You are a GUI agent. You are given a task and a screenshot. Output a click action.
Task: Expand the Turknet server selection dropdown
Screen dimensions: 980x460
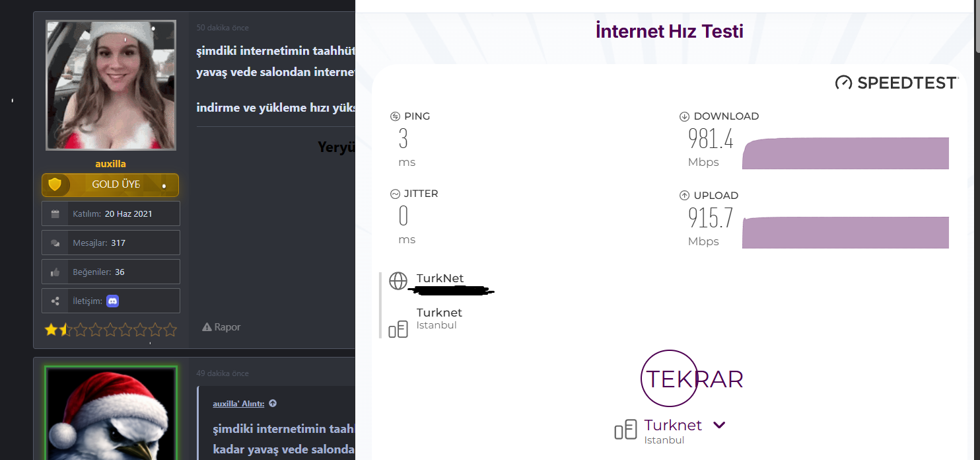click(720, 425)
